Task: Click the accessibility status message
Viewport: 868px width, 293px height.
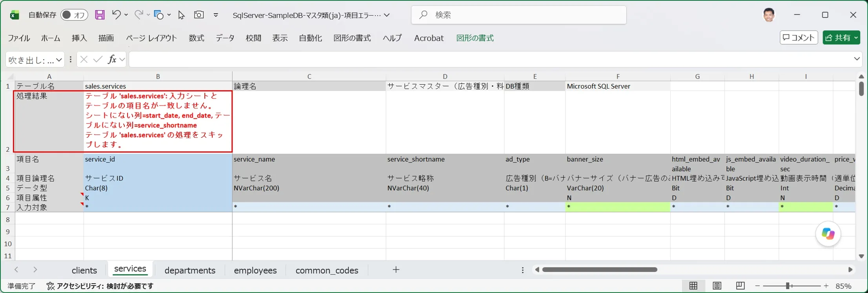Action: 100,286
